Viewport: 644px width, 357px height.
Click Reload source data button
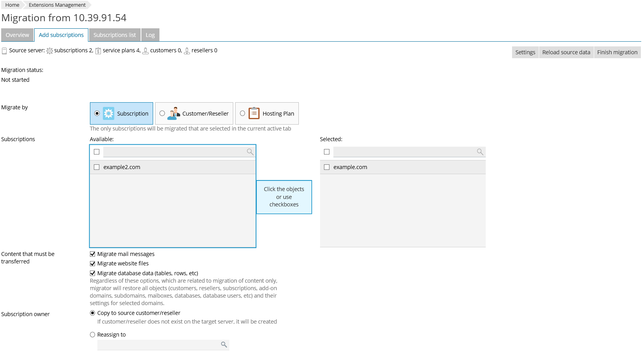(x=566, y=52)
